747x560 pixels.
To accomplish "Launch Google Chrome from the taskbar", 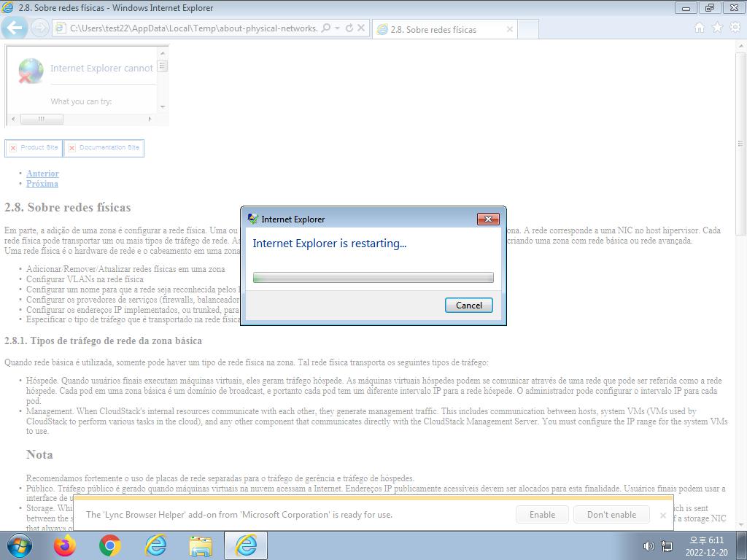I will point(110,545).
